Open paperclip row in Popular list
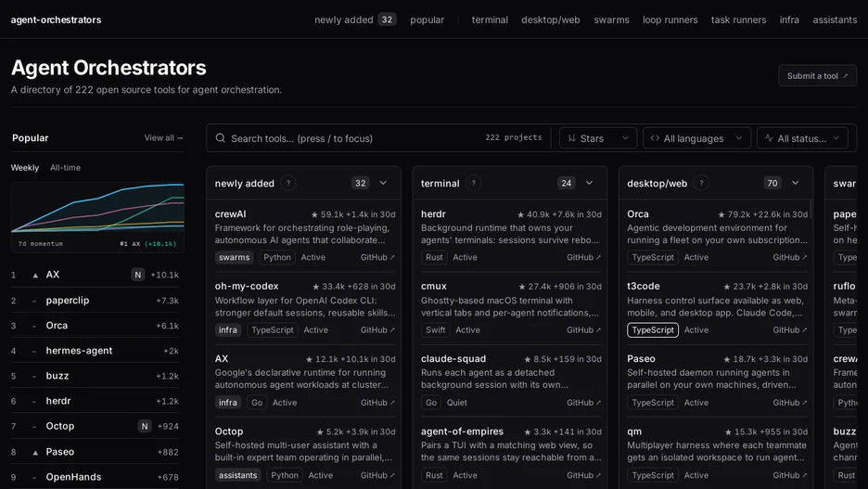The width and height of the screenshot is (868, 489). coord(96,300)
